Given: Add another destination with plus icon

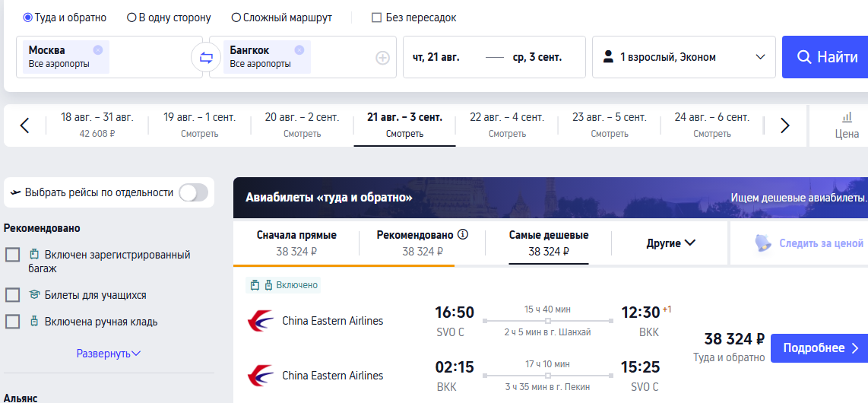Looking at the screenshot, I should [383, 58].
